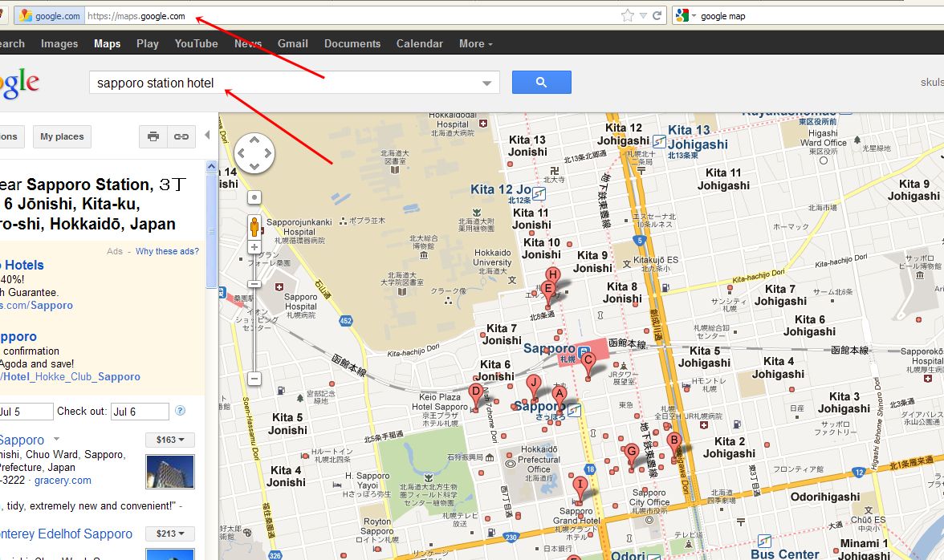
Task: Click the My places button
Action: tap(62, 136)
